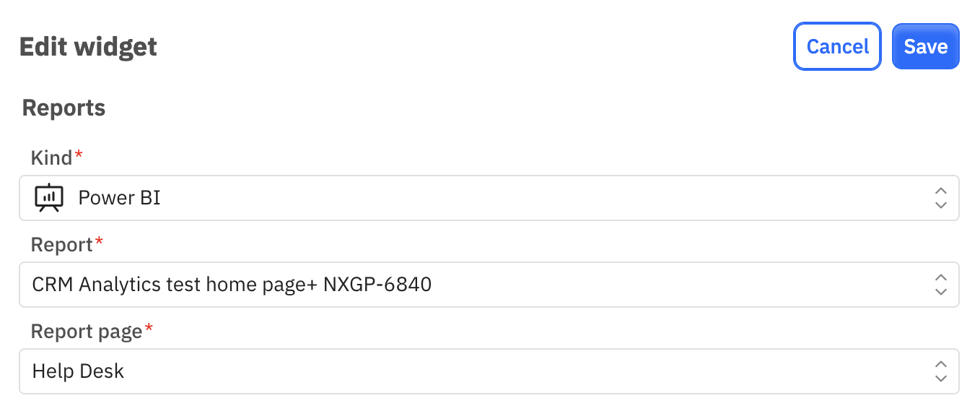The height and width of the screenshot is (419, 980).
Task: Click the up-down chevron icon in Report field
Action: coord(940,285)
